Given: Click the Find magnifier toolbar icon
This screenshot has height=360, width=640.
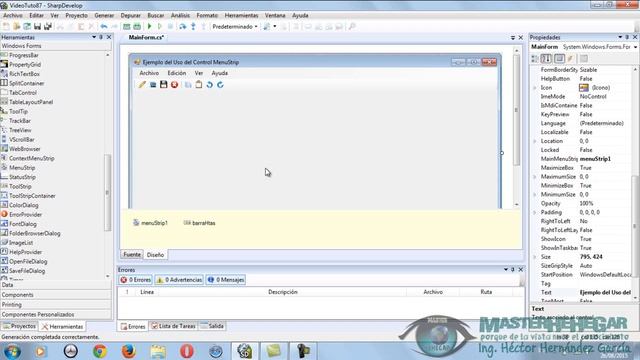Looking at the screenshot, I should point(352,27).
